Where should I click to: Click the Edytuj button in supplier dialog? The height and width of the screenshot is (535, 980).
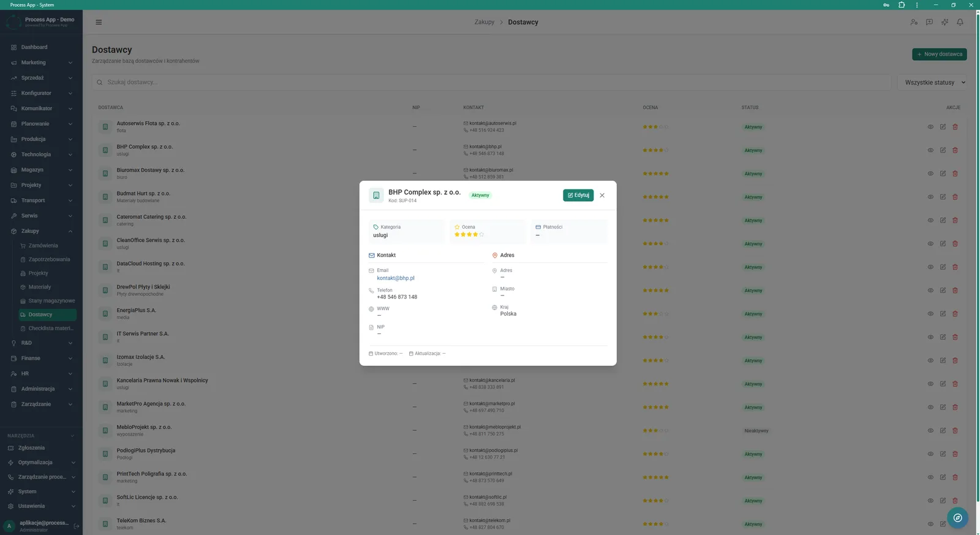578,195
